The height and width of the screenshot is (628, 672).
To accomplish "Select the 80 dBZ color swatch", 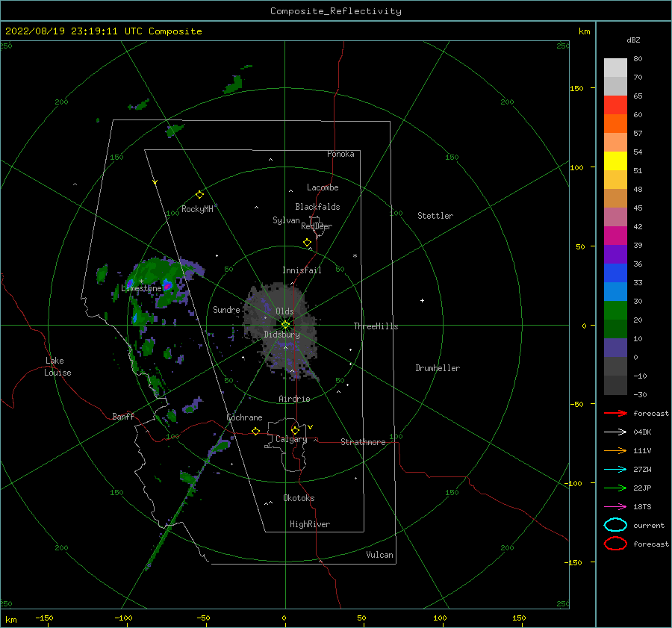I will tap(615, 67).
